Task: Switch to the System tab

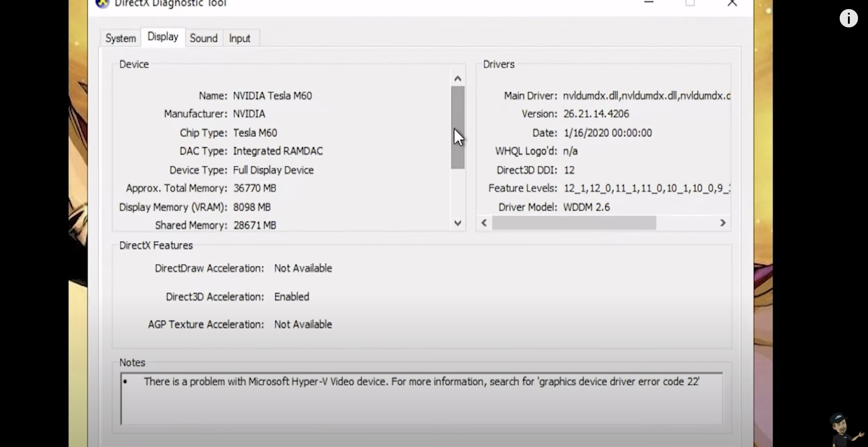Action: coord(120,38)
